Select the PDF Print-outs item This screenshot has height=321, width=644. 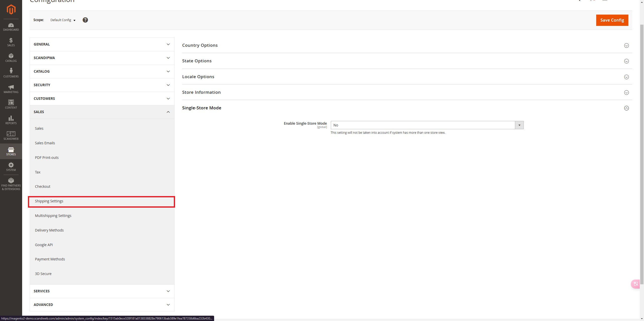click(x=47, y=158)
